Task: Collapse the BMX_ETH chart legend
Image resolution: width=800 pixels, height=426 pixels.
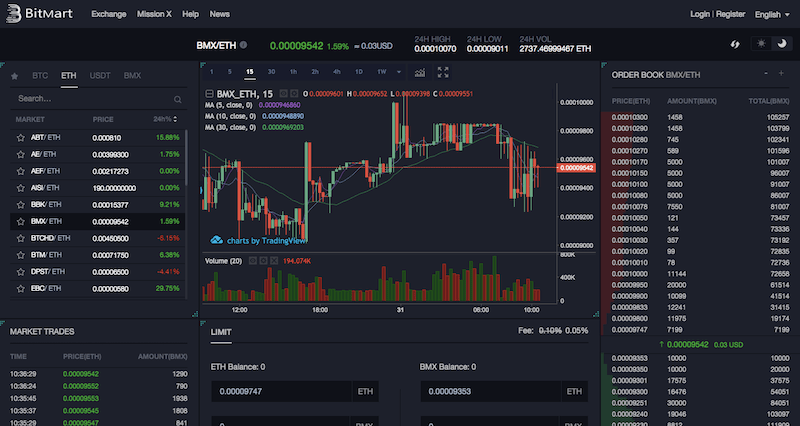Action: (x=209, y=94)
